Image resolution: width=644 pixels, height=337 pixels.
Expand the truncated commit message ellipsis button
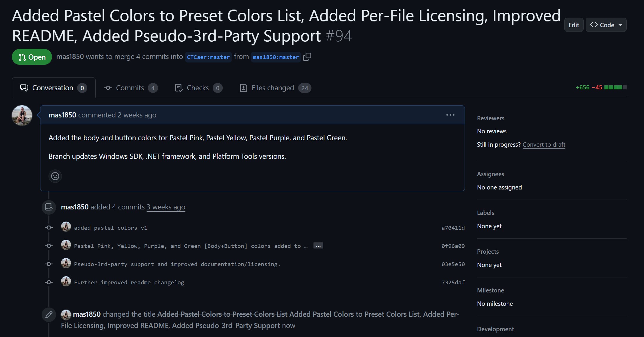point(318,246)
